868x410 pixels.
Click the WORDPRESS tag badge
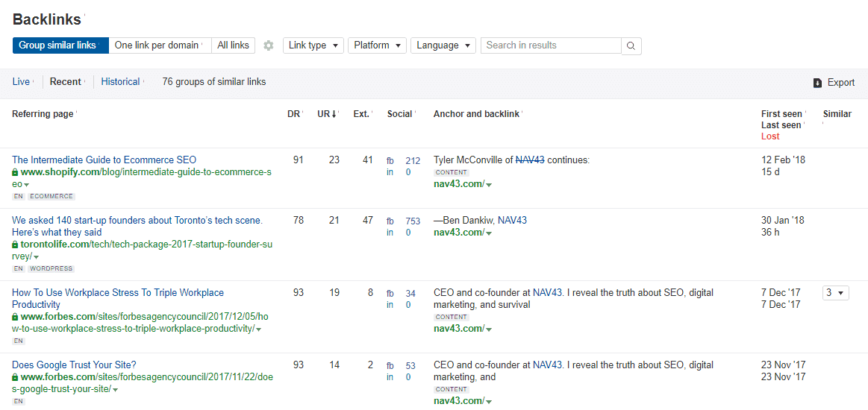click(51, 268)
